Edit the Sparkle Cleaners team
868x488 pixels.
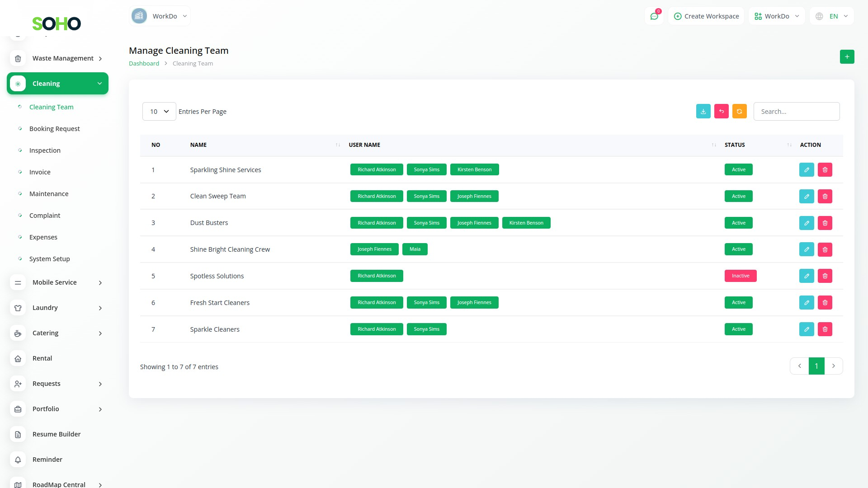coord(806,329)
